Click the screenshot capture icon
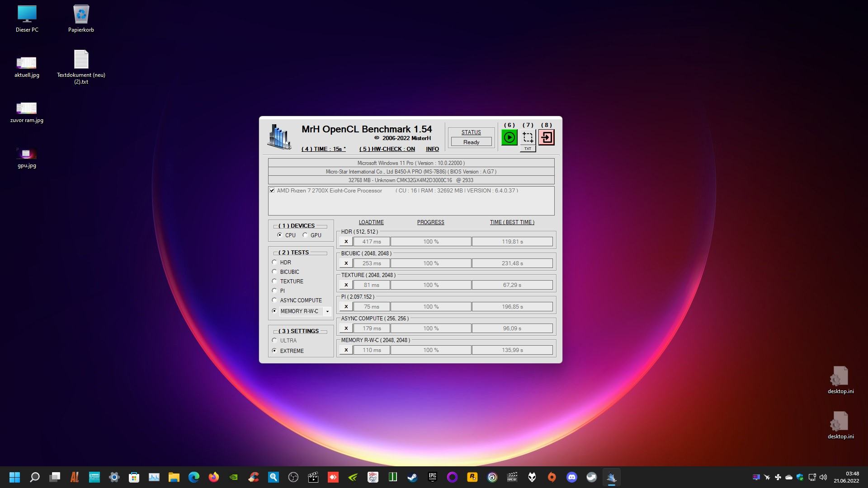This screenshot has height=488, width=868. [528, 137]
